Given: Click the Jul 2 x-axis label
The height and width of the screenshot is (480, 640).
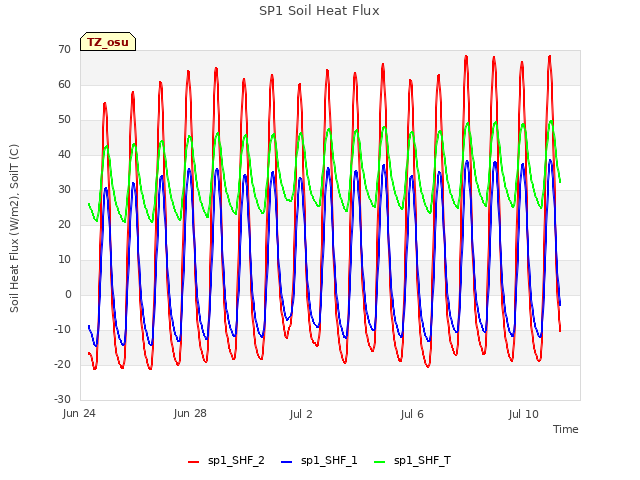Looking at the screenshot, I should click(301, 414).
